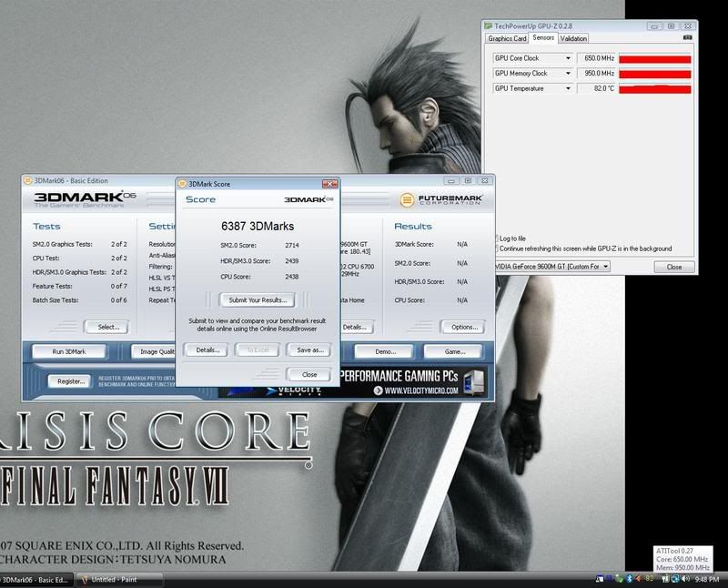Click the Register button in 3DMark06
Image resolution: width=728 pixels, height=588 pixels.
click(x=70, y=381)
